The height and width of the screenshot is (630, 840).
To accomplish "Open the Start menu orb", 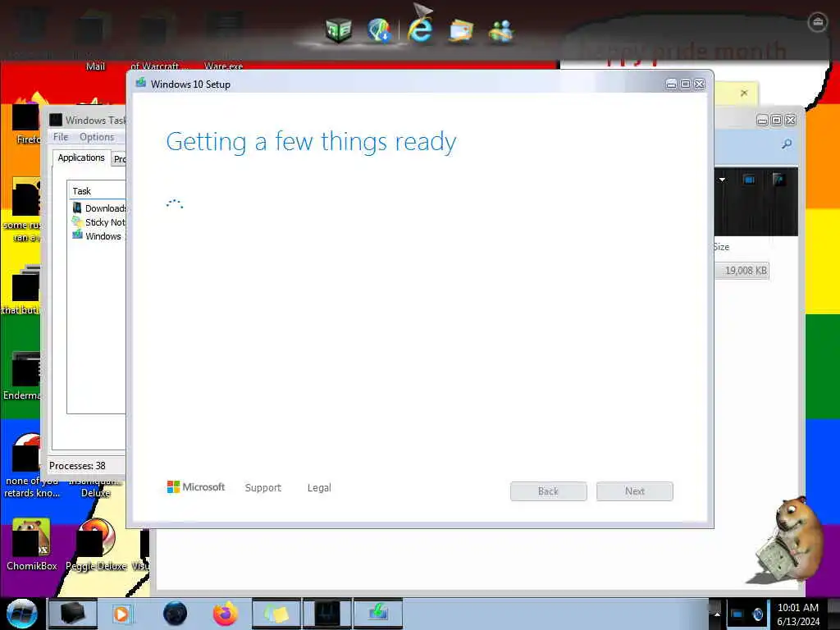I will (21, 614).
